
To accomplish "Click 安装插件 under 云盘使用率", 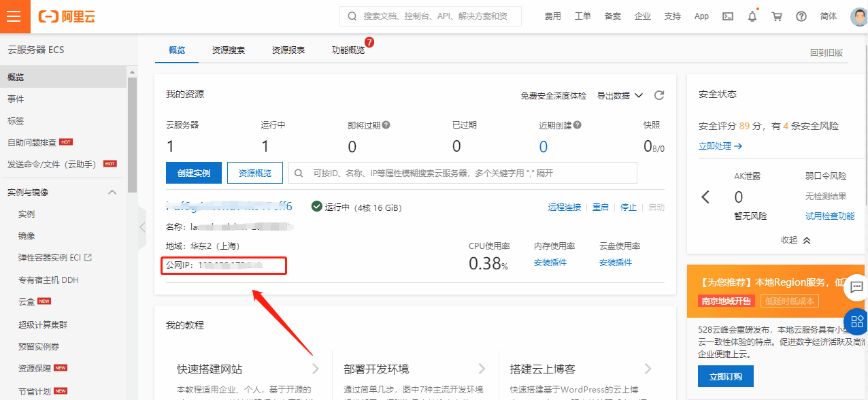I will [x=616, y=263].
